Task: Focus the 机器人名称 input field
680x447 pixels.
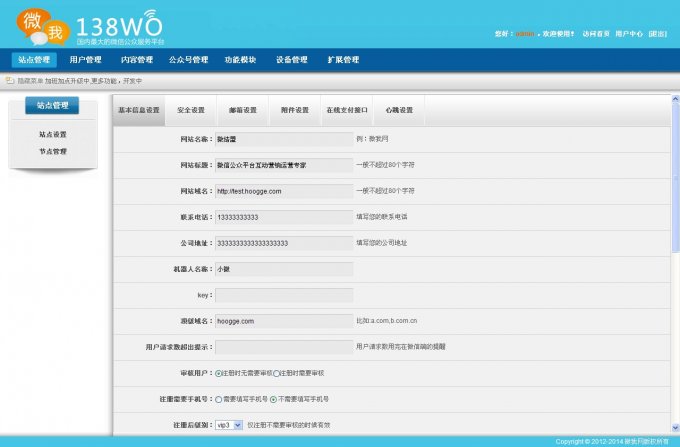Action: [284, 269]
